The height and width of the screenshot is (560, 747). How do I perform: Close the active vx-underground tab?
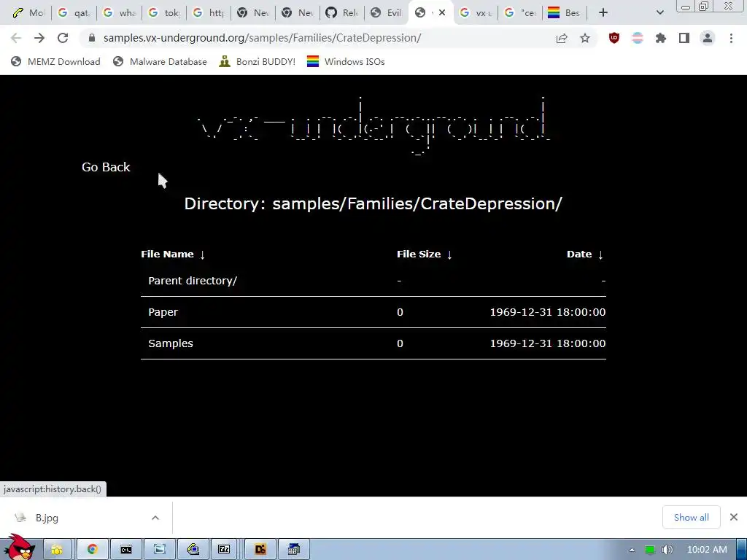pyautogui.click(x=442, y=13)
